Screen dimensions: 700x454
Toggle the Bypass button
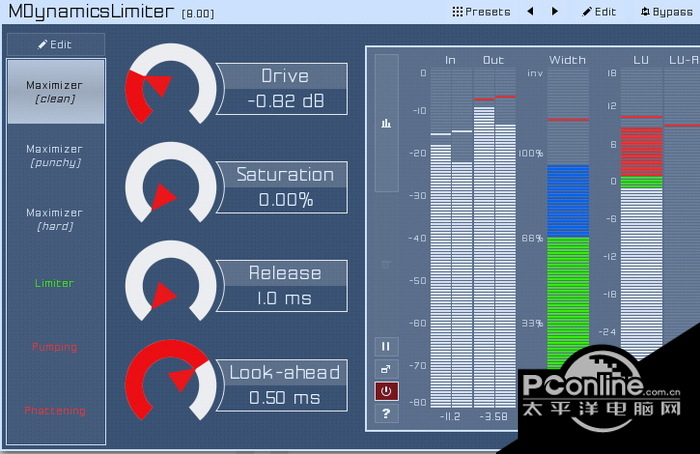pos(667,12)
